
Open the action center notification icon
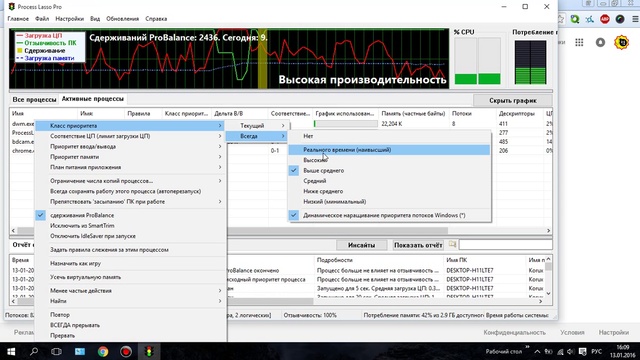[x=583, y=351]
